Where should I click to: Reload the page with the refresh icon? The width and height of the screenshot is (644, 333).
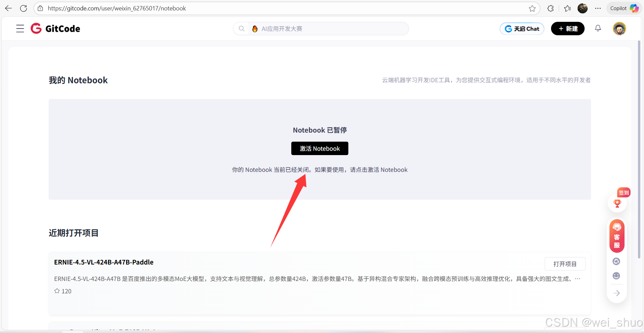click(x=23, y=8)
